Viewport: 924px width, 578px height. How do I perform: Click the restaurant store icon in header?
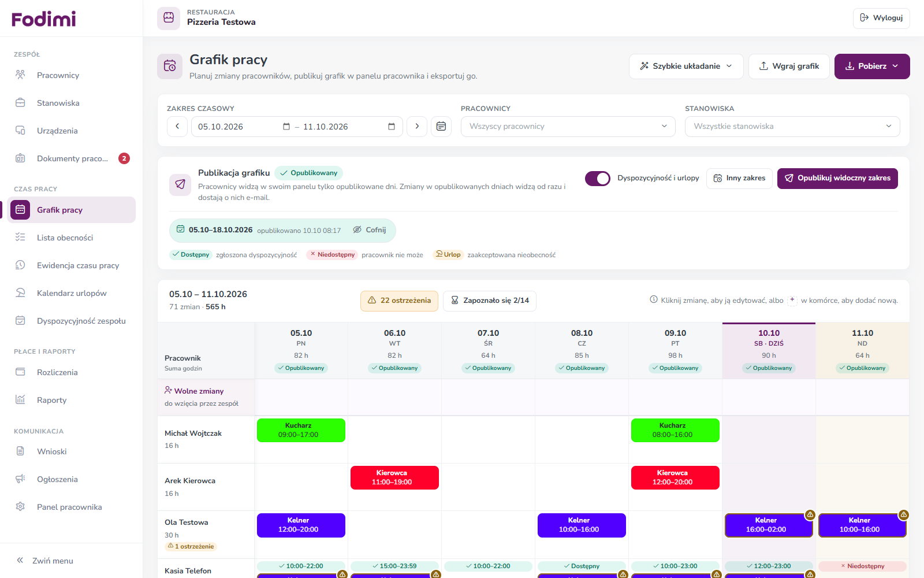pos(169,18)
